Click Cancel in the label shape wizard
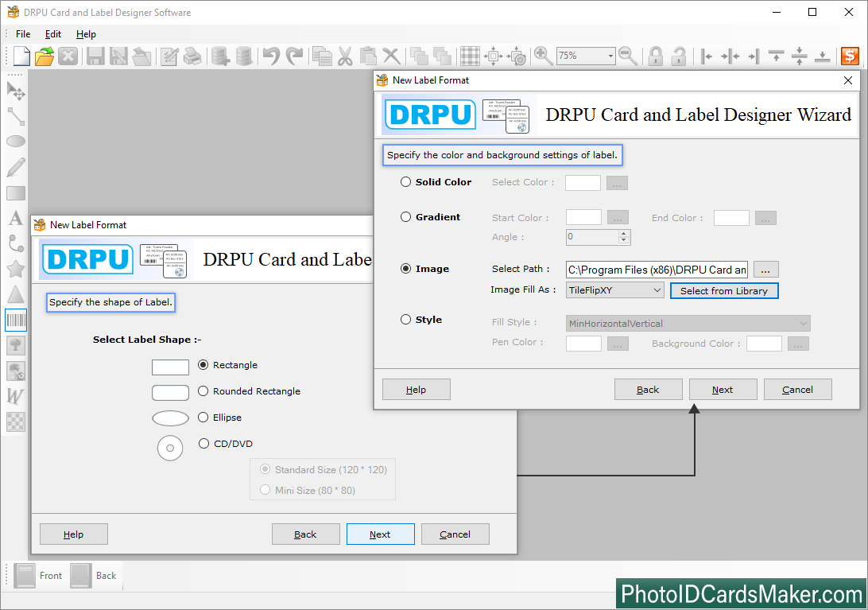Screen dimensions: 868x610 coord(455,534)
